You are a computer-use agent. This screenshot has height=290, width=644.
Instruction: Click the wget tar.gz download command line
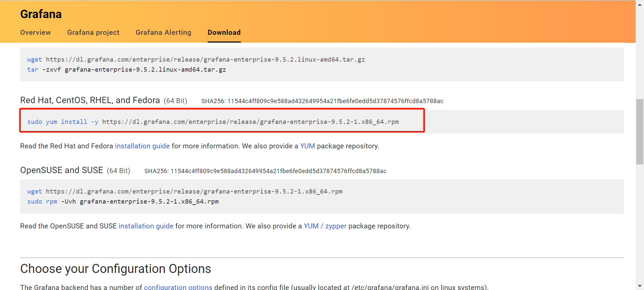(196, 60)
